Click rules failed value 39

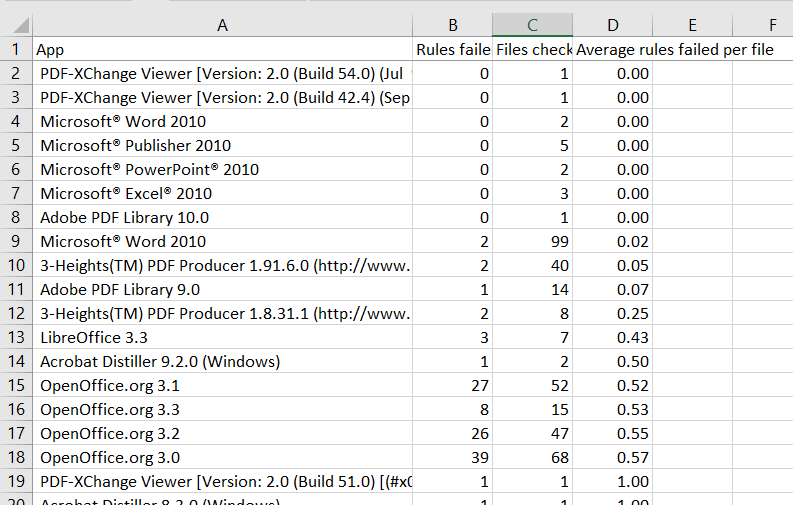pyautogui.click(x=453, y=457)
